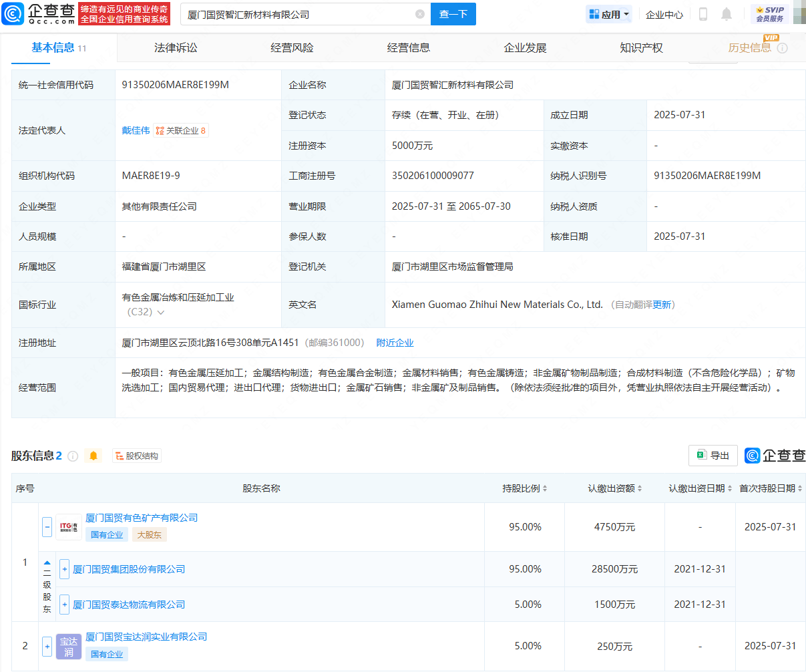This screenshot has width=806, height=672.
Task: Open the ITG logo of 厦门国贸有色矿产
Action: click(69, 526)
